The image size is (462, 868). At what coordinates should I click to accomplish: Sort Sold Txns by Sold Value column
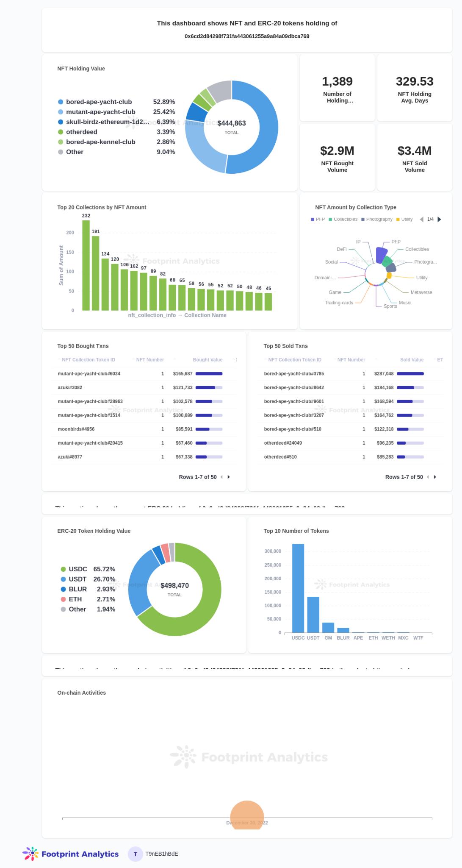pos(412,360)
